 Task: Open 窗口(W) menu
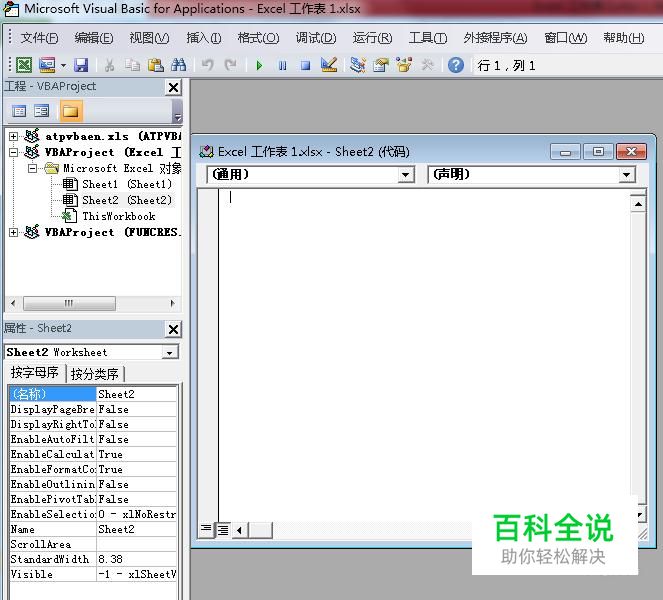pyautogui.click(x=565, y=38)
